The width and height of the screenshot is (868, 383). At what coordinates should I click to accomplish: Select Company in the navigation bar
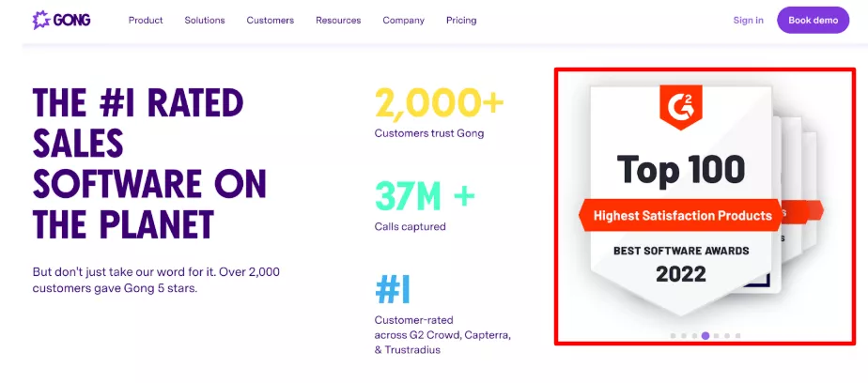403,20
